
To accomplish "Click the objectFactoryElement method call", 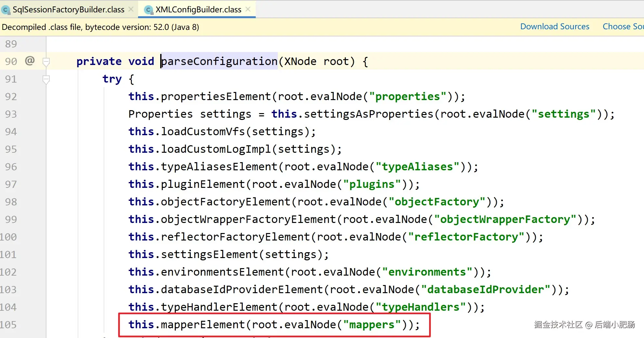I will coord(225,202).
